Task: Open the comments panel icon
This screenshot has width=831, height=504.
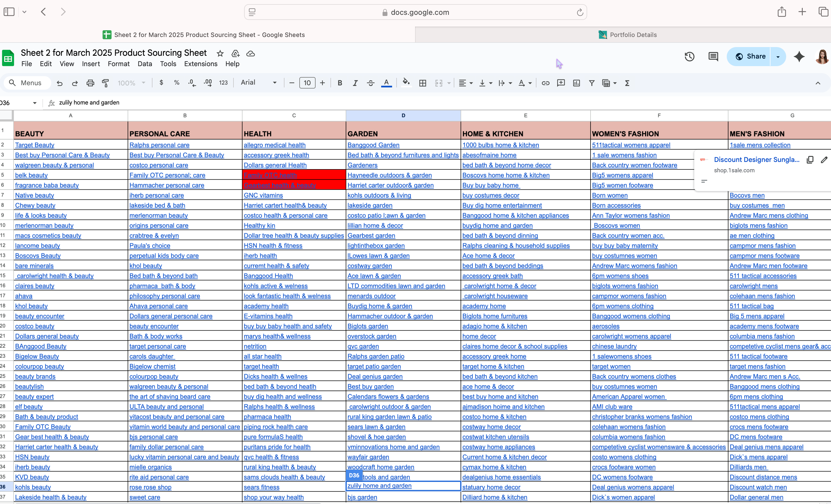Action: coord(713,56)
